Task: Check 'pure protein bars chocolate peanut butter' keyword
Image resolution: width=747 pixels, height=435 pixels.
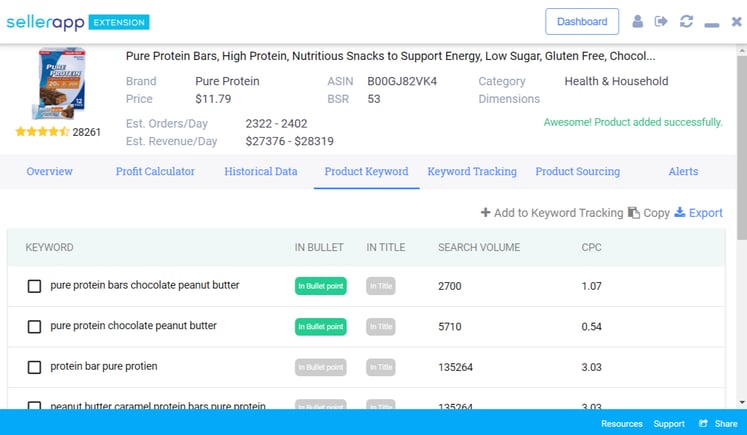Action: click(34, 286)
